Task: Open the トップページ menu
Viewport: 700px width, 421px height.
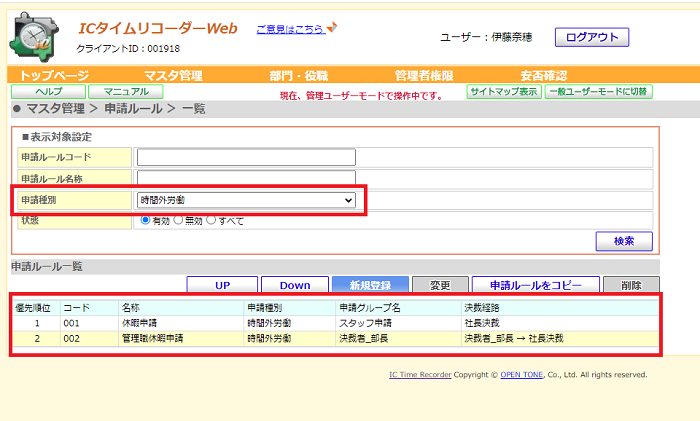Action: [x=54, y=75]
